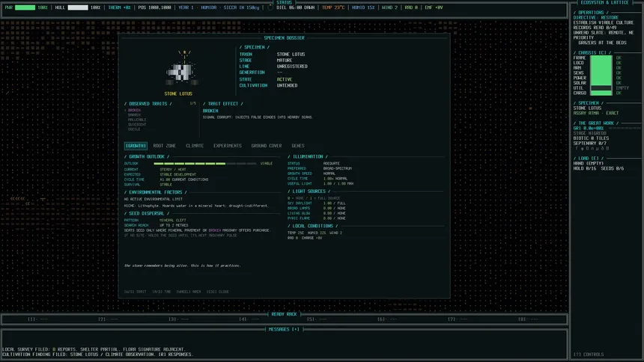Screen dimensions: 644x362
Task: Click the "THERM +0%" status readout
Action: click(120, 7)
